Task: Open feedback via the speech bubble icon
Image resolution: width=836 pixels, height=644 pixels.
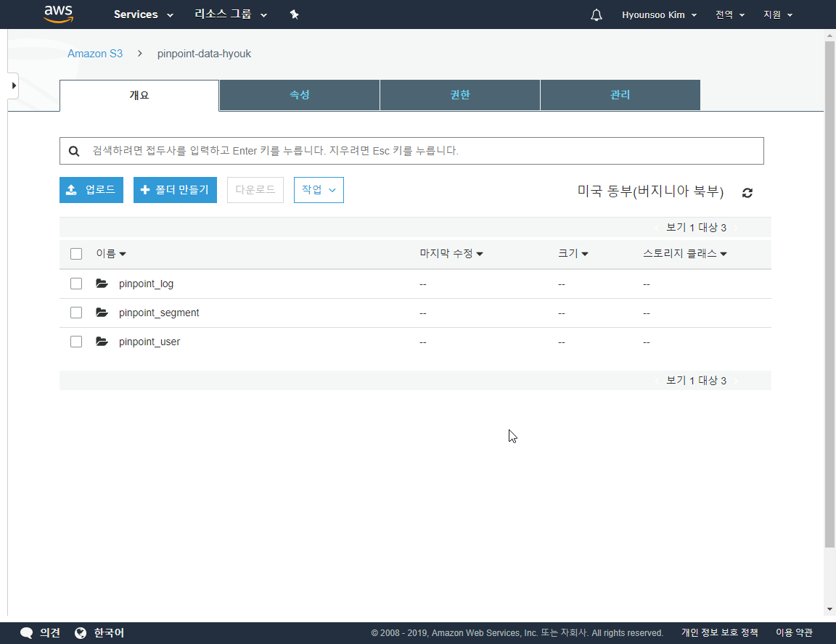Action: (26, 633)
